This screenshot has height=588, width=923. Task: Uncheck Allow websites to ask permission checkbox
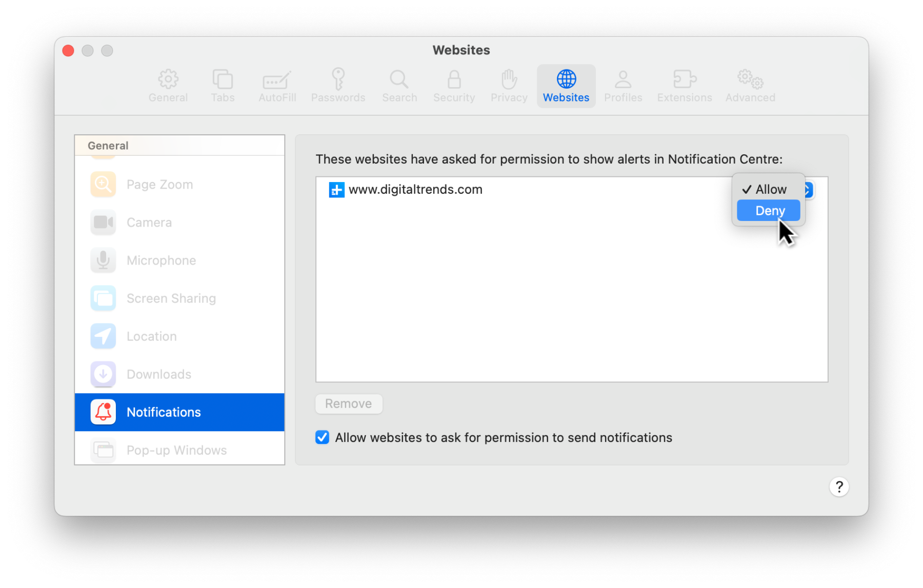point(323,437)
